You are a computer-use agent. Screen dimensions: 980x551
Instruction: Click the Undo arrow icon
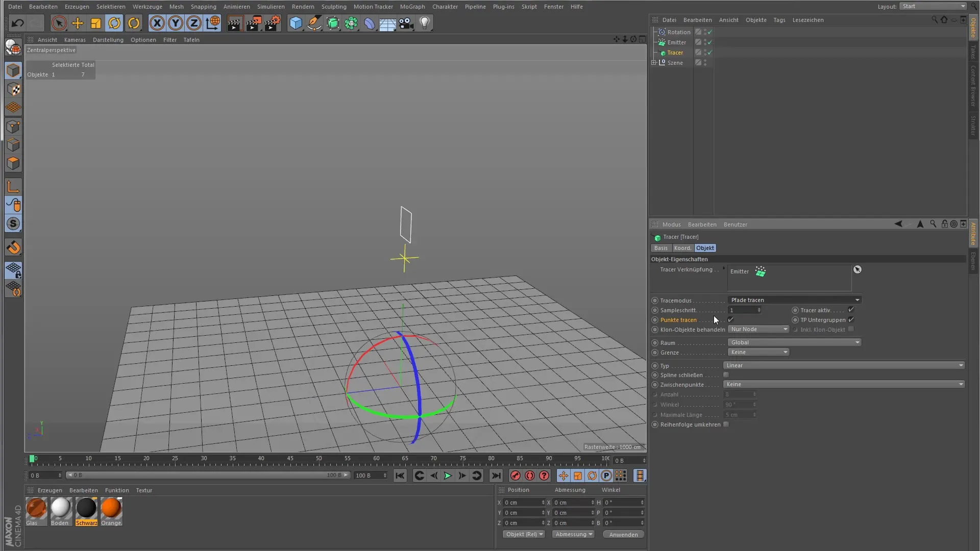click(x=17, y=23)
